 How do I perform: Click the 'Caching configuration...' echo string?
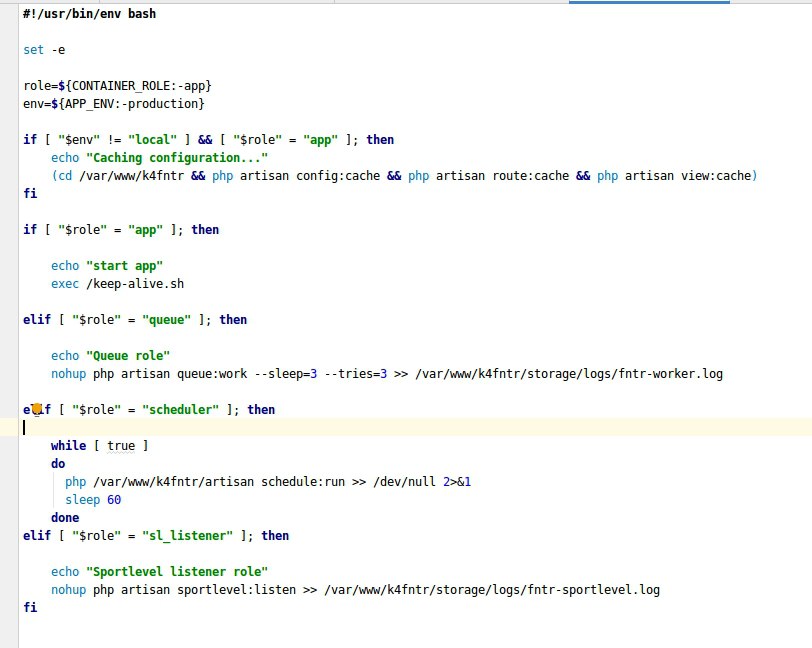pyautogui.click(x=177, y=157)
